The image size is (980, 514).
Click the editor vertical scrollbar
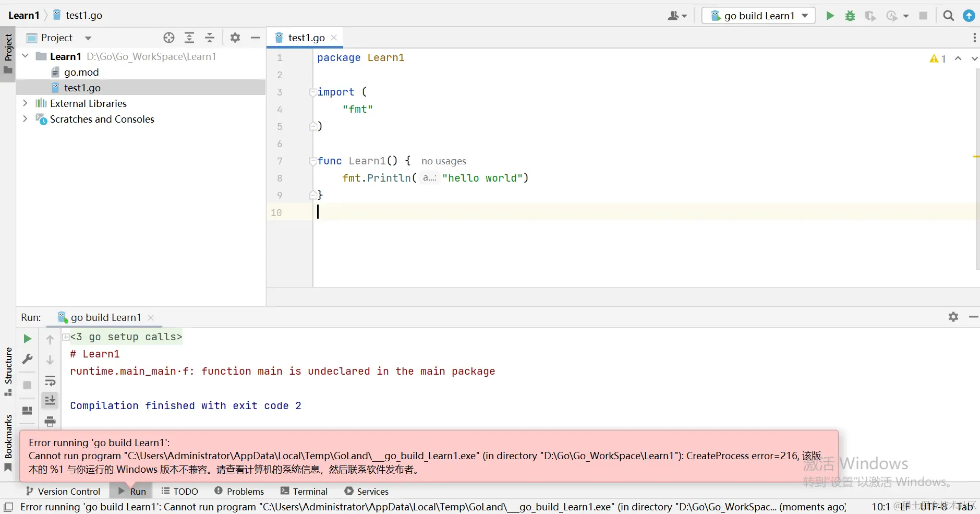point(977,169)
